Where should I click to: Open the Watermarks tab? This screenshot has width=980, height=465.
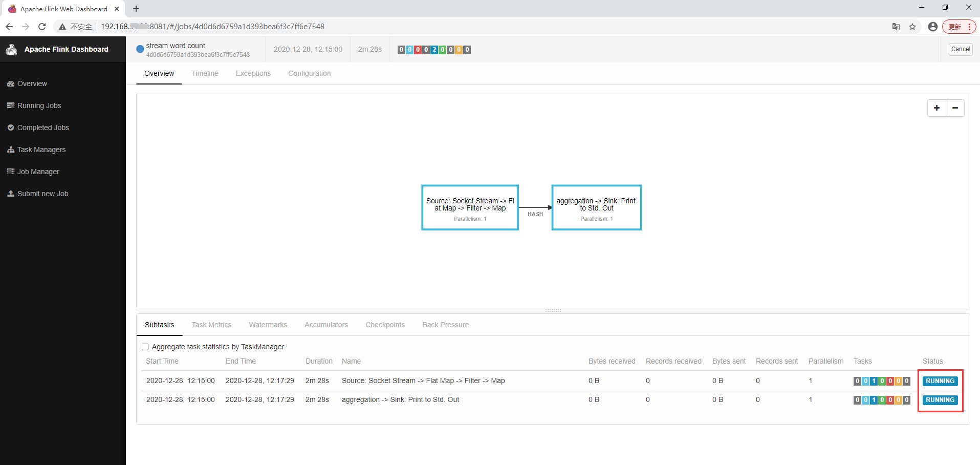click(x=268, y=325)
